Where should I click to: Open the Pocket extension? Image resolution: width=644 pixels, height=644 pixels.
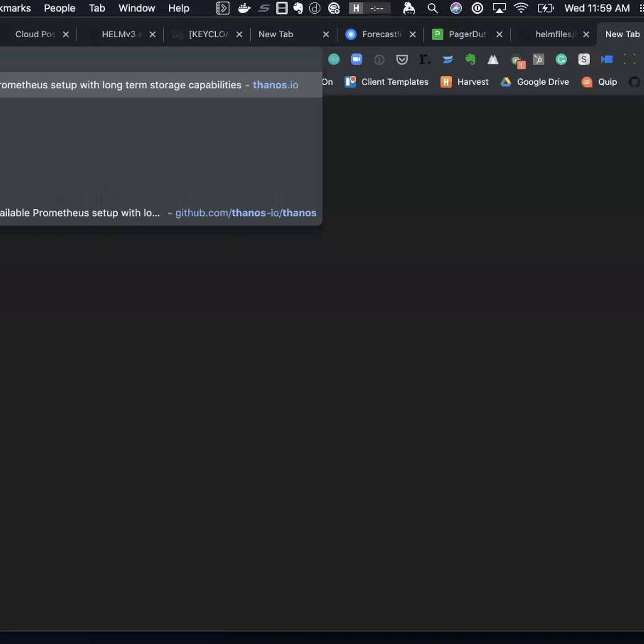tap(402, 59)
